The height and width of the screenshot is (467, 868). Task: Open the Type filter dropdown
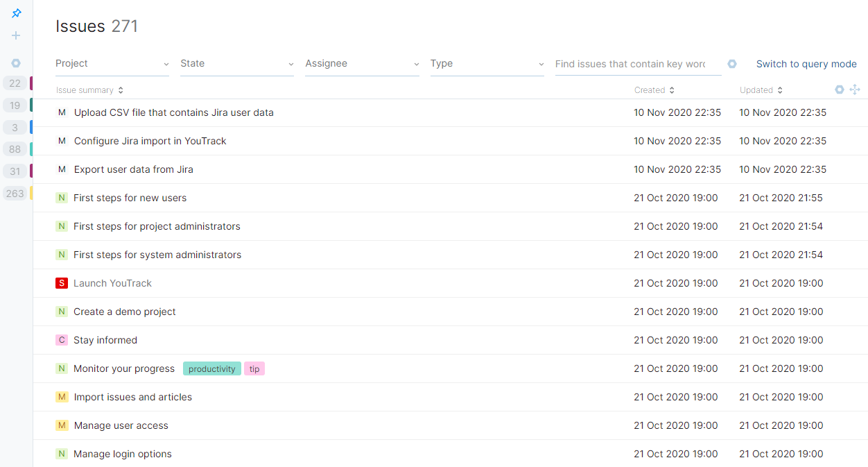(487, 64)
